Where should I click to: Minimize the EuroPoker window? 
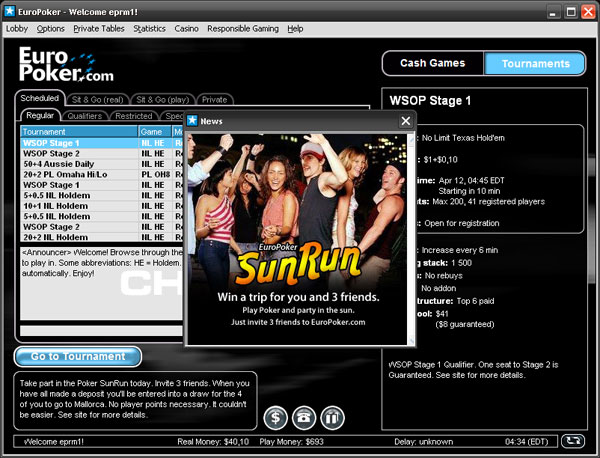click(x=552, y=12)
